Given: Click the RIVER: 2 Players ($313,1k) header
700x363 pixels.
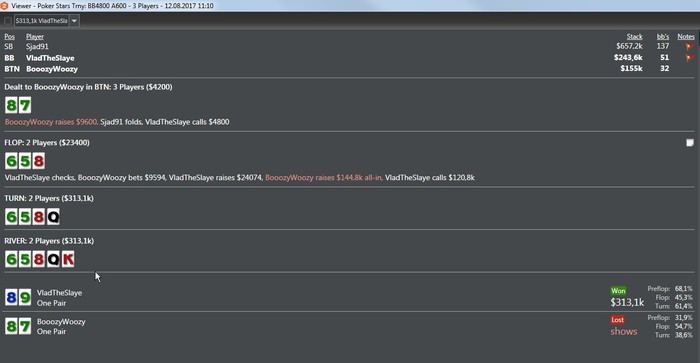Looking at the screenshot, I should [49, 241].
